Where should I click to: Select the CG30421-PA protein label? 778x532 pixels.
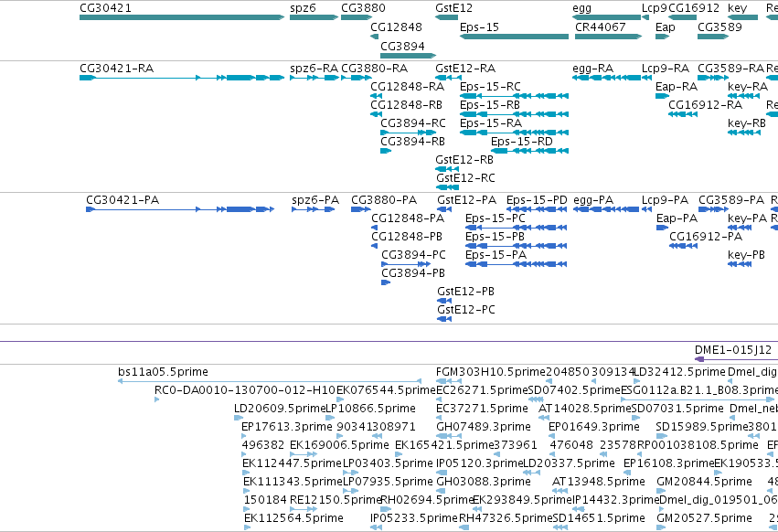[123, 200]
